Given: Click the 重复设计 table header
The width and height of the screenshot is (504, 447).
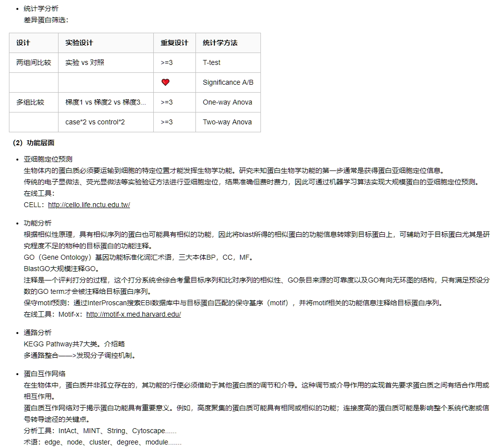Looking at the screenshot, I should [x=174, y=43].
